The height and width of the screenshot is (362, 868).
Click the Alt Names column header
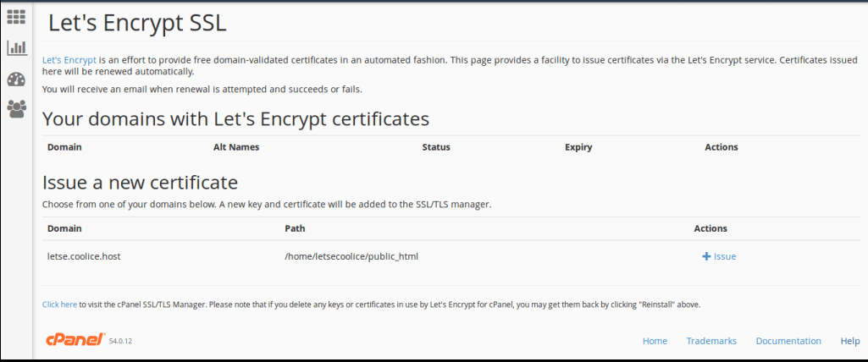point(235,147)
